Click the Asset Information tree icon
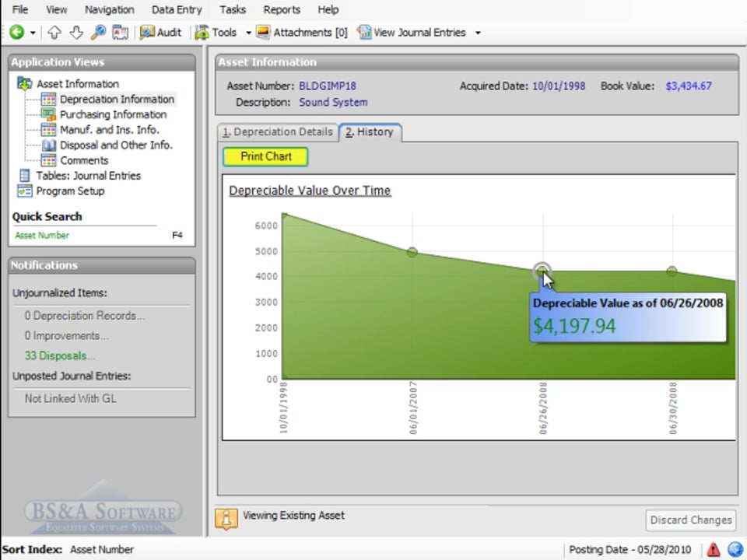 coord(25,84)
